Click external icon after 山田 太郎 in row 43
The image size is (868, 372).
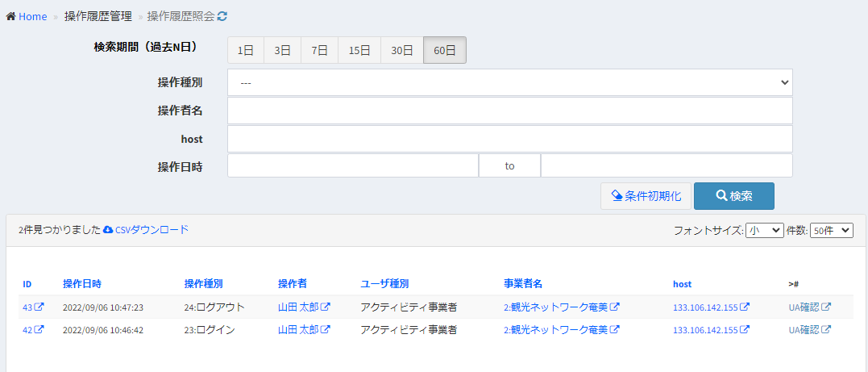point(326,307)
